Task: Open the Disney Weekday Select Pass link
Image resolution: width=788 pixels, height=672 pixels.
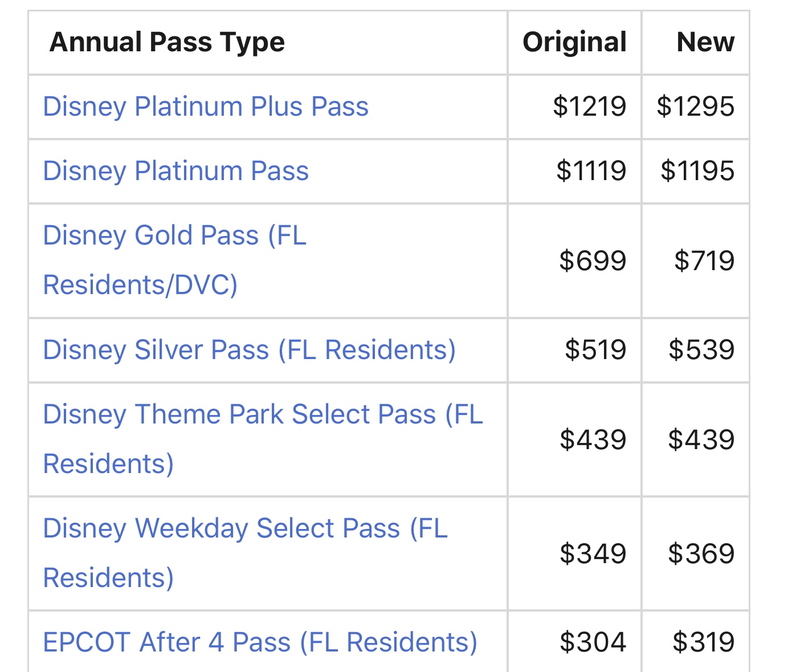Action: pos(245,528)
